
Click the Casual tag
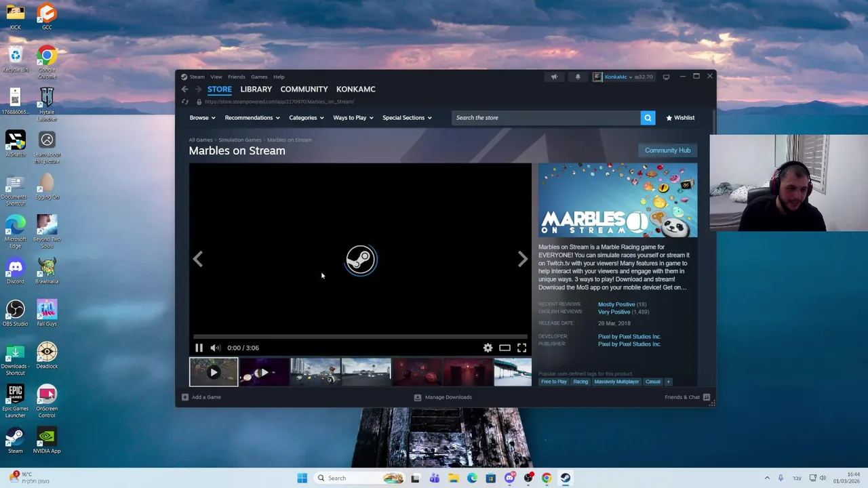click(x=652, y=382)
